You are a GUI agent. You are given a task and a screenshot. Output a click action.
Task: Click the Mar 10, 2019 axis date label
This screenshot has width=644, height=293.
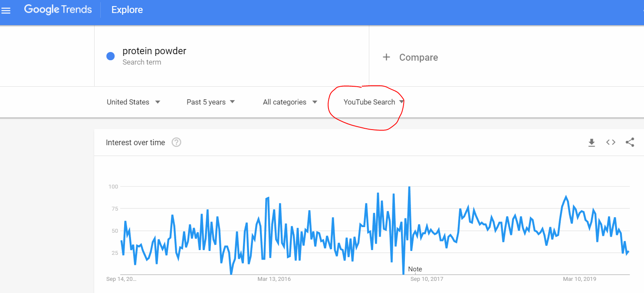pos(579,279)
